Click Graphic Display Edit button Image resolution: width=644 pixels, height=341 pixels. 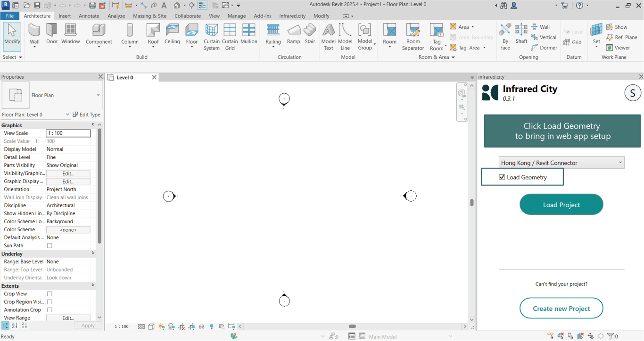68,181
